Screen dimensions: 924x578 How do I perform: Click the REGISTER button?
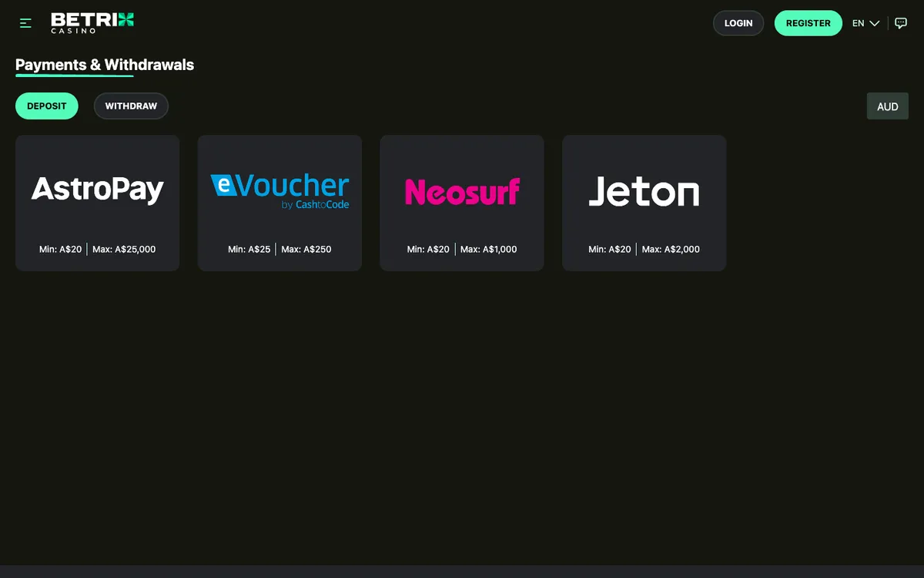coord(808,23)
